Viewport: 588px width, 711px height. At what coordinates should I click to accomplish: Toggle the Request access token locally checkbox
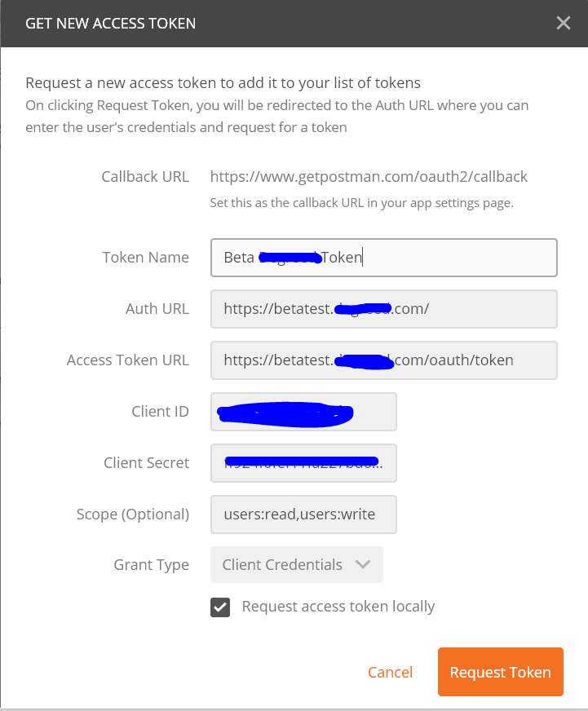click(x=220, y=607)
